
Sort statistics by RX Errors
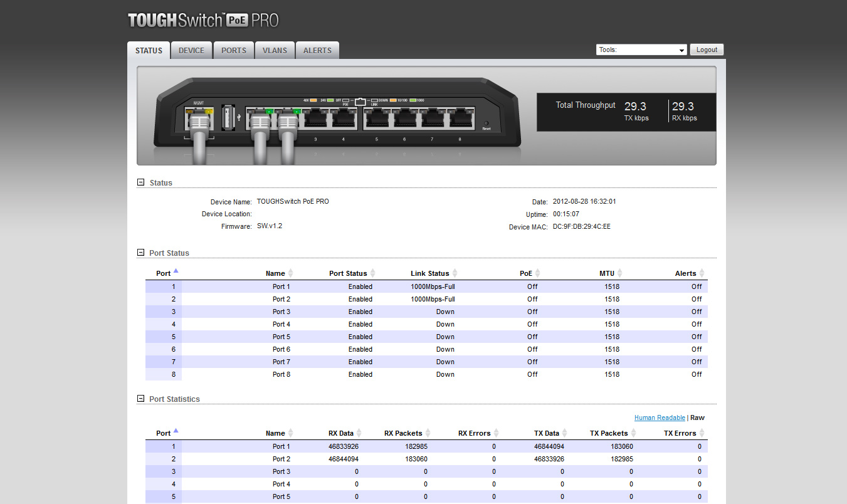click(x=478, y=433)
